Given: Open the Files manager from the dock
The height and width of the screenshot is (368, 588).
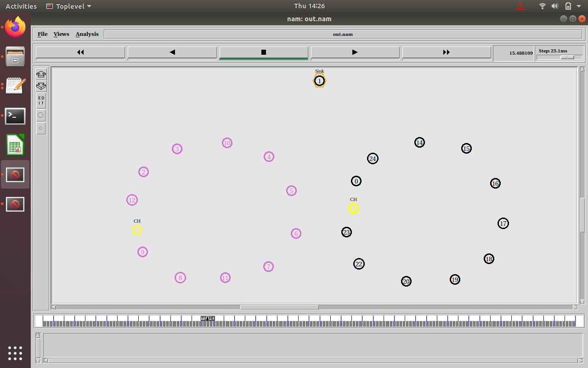Looking at the screenshot, I should pos(15,56).
